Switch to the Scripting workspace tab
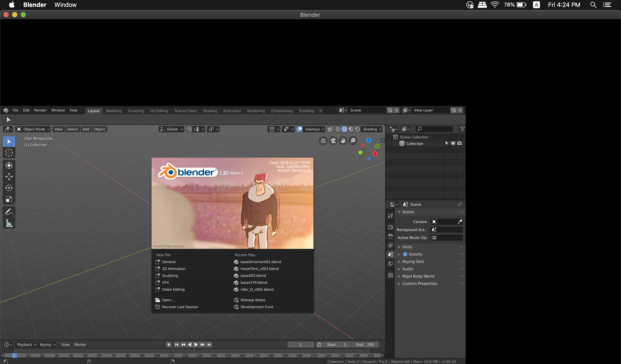621x364 pixels. tap(306, 111)
